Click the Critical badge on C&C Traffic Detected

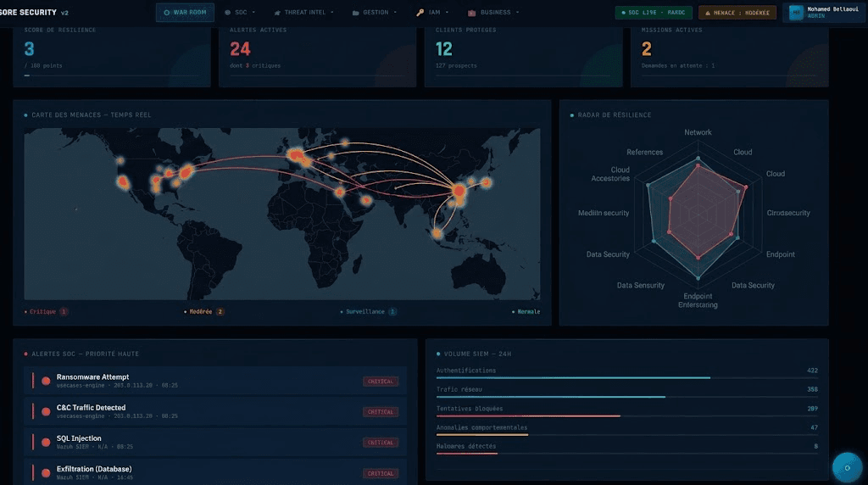click(381, 412)
